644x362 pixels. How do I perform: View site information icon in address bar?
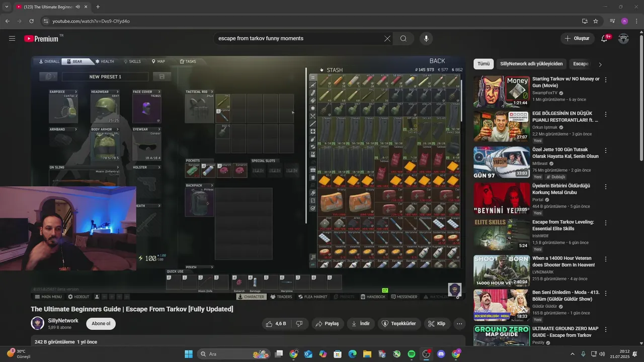pyautogui.click(x=46, y=21)
